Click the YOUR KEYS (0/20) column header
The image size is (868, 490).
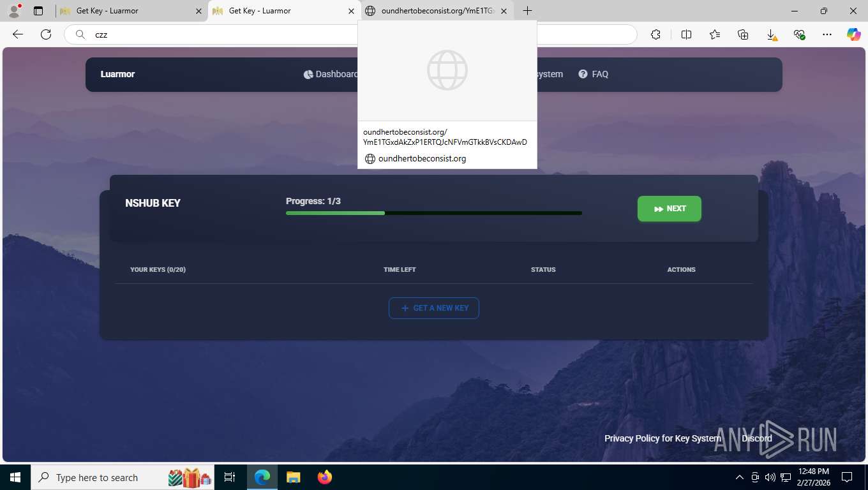(x=158, y=269)
